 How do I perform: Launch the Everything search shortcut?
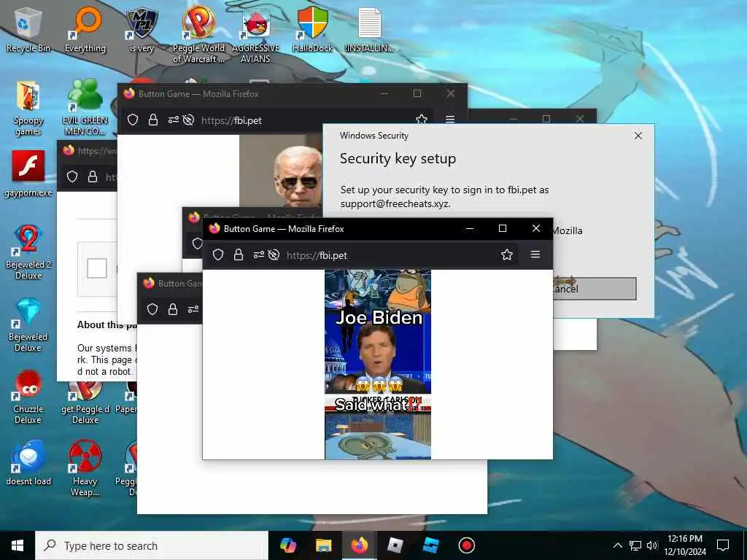(x=85, y=28)
